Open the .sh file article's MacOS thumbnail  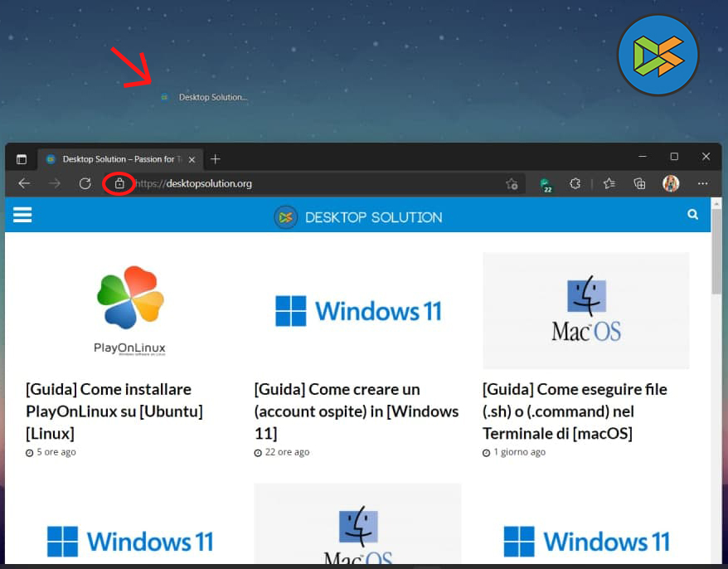pos(586,310)
